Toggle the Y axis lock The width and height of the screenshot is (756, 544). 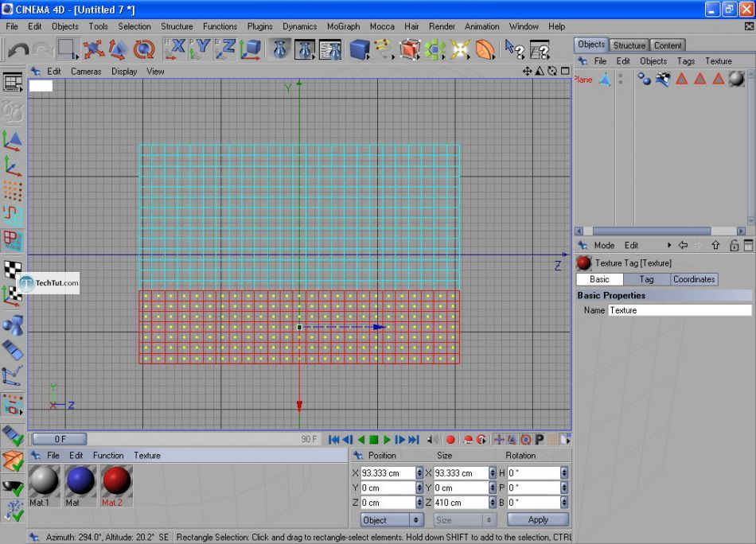click(200, 49)
